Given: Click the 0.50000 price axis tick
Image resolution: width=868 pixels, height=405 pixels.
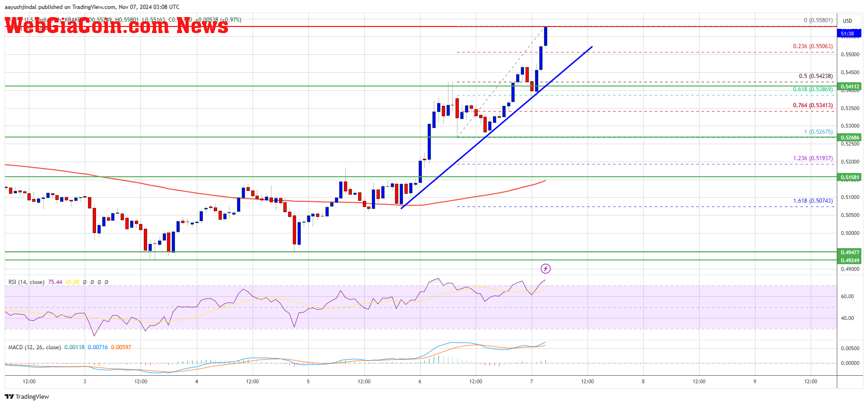Looking at the screenshot, I should [850, 233].
